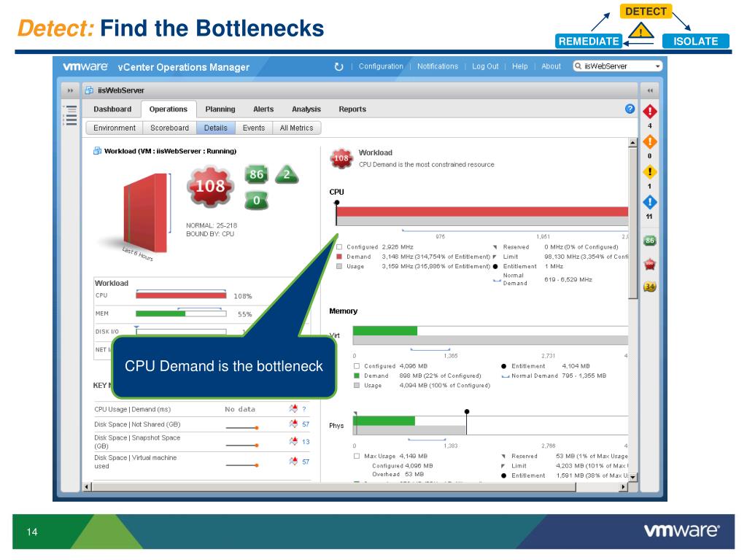Screen dimensions: 747x560
Task: Open the Notifications link
Action: (x=438, y=66)
